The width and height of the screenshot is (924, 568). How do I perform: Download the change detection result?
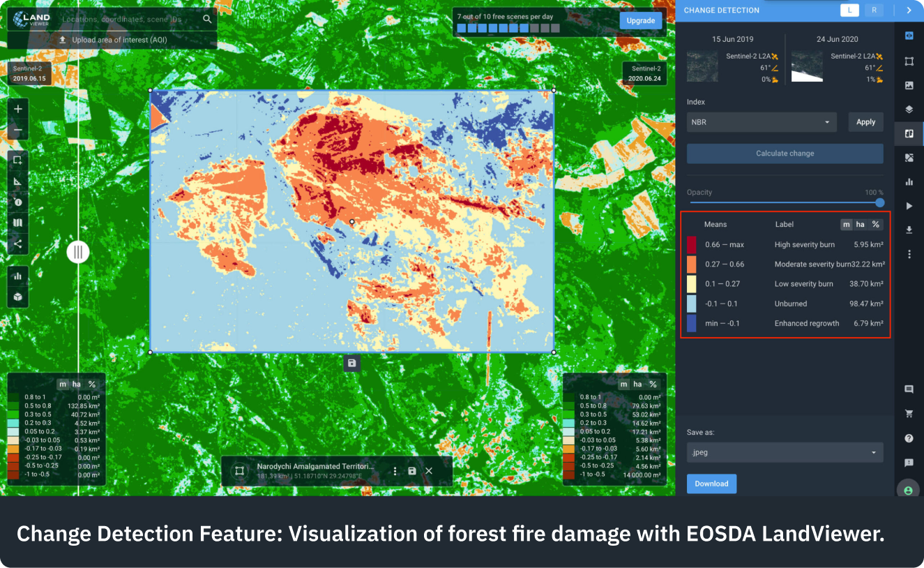point(711,484)
